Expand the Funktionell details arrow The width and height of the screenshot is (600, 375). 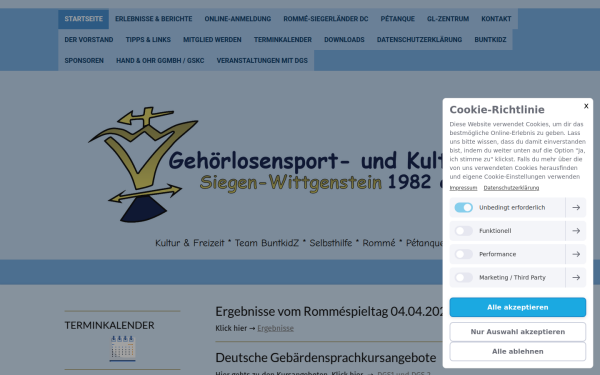[x=576, y=231]
